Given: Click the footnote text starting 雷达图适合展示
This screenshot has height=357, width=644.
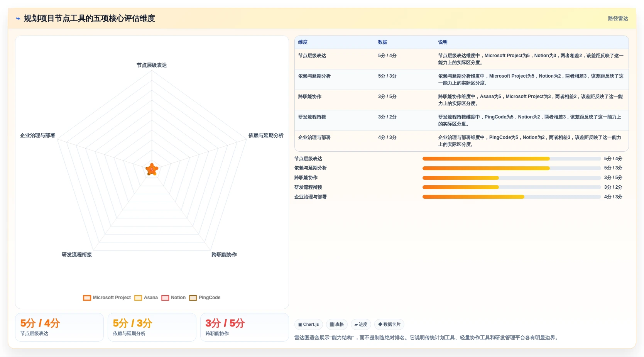Looking at the screenshot, I should point(427,338).
